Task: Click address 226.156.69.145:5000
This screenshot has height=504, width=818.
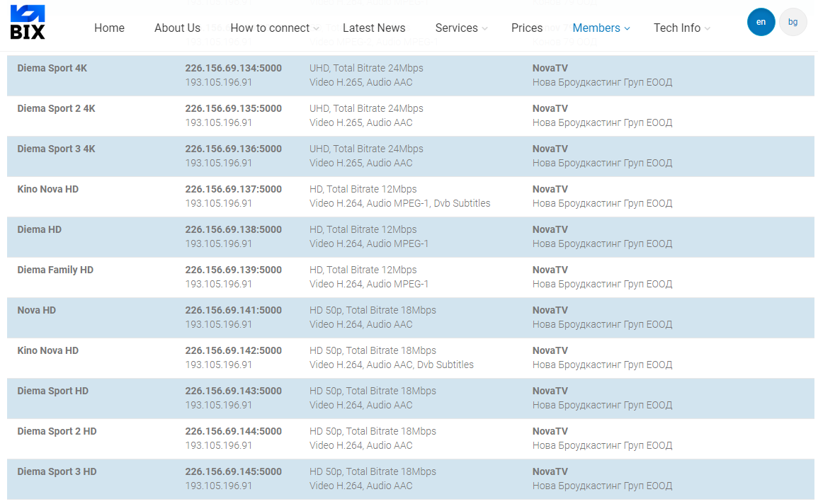Action: click(x=233, y=471)
